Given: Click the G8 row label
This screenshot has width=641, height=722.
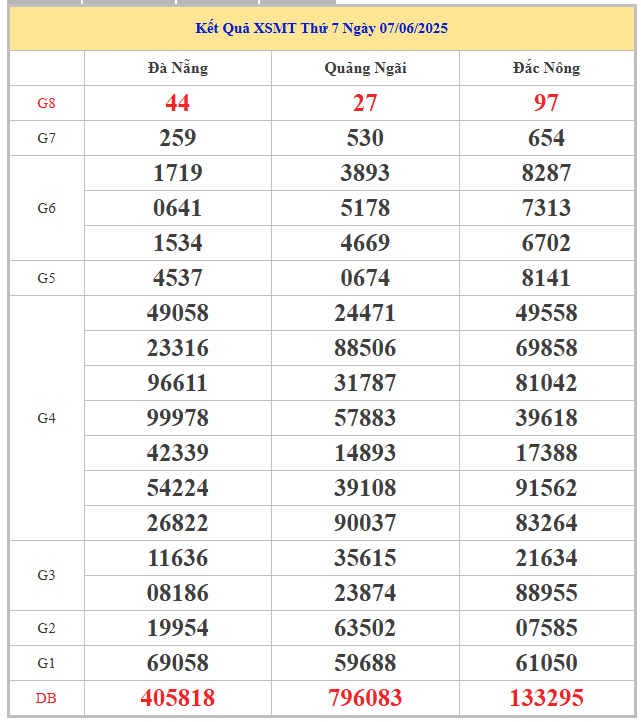Looking at the screenshot, I should point(47,103).
